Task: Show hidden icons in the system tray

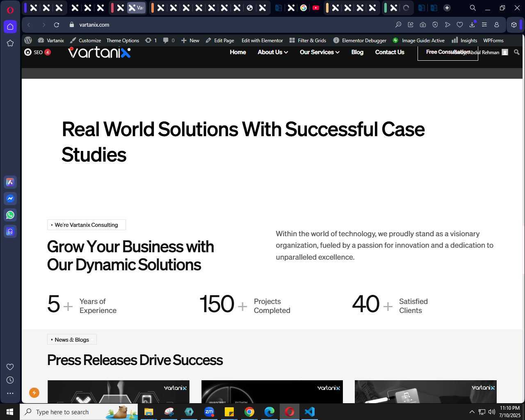Action: (472, 412)
